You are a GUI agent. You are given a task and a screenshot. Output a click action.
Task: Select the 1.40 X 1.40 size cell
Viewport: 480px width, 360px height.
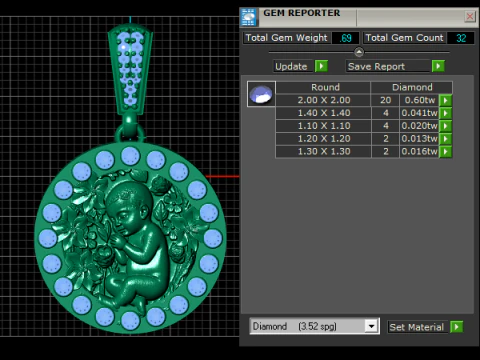coord(324,113)
